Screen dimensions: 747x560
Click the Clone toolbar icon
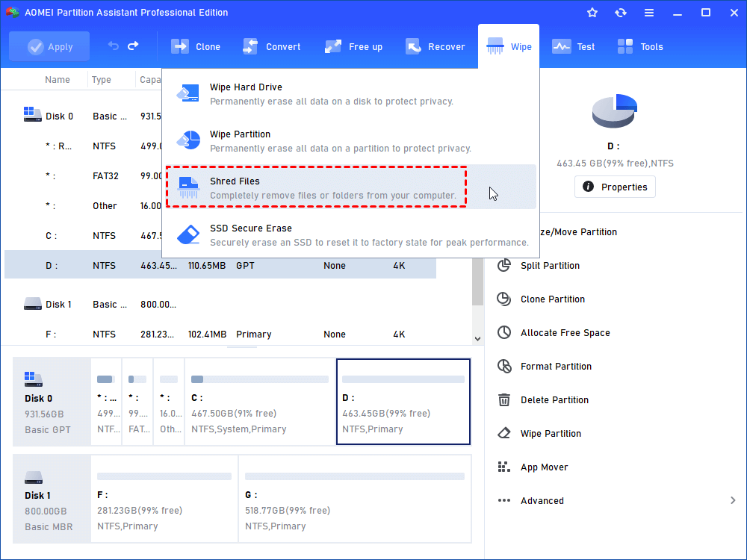click(x=181, y=46)
